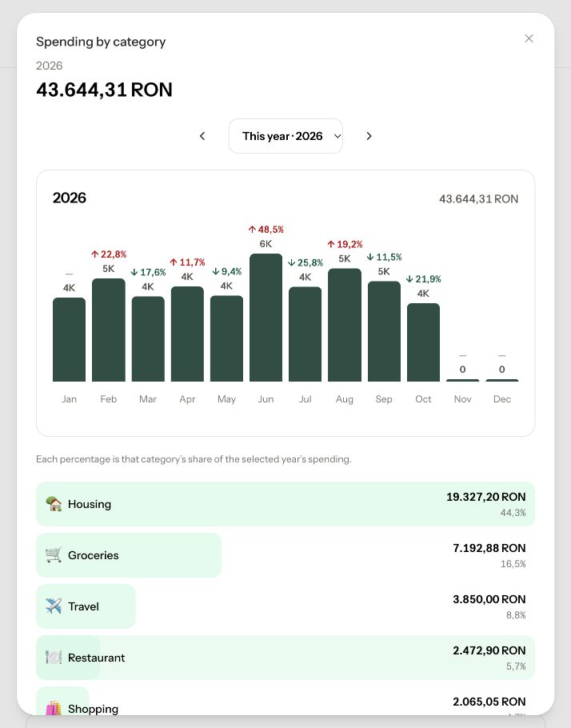Viewport: 571px width, 728px height.
Task: Click the 5,7% Restaurant share
Action: pyautogui.click(x=516, y=666)
